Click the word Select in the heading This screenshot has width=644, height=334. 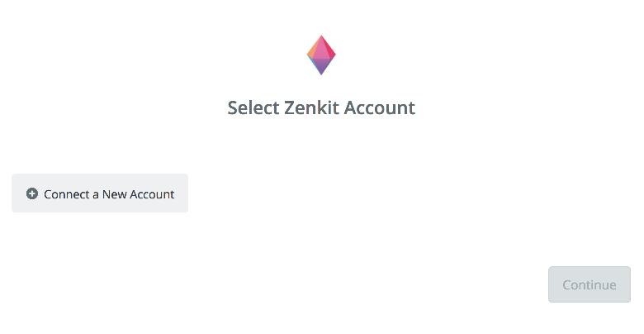(253, 107)
